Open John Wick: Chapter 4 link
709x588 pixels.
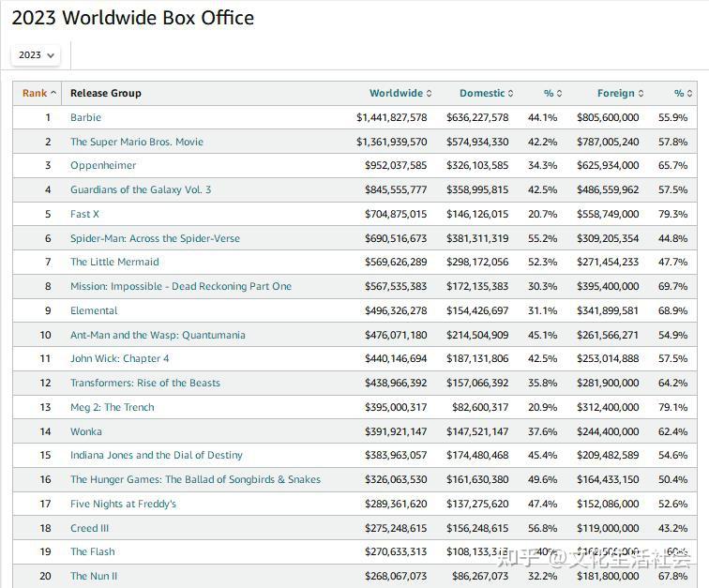(119, 359)
